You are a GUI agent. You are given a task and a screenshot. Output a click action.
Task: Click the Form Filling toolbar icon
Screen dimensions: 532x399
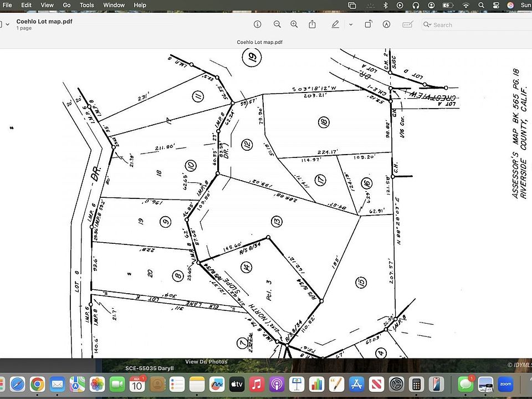click(x=408, y=24)
